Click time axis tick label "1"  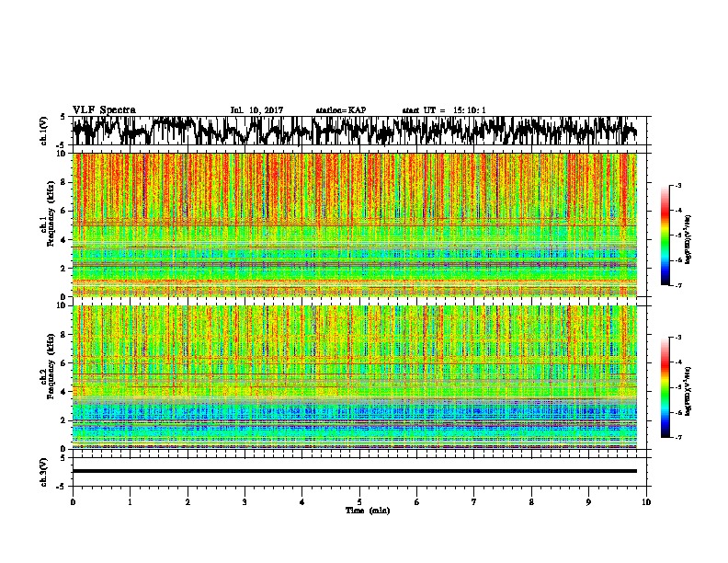pyautogui.click(x=130, y=502)
